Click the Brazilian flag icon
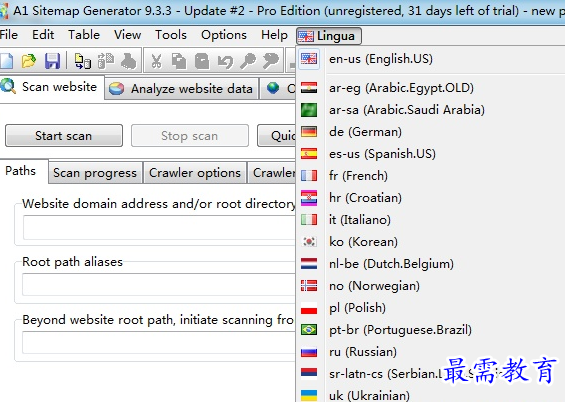565x402 pixels. pos(309,330)
